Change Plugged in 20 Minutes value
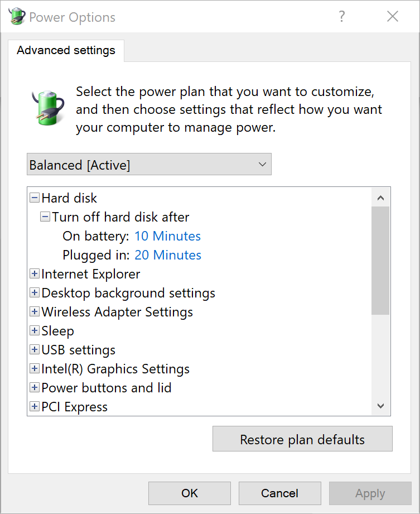 pyautogui.click(x=168, y=255)
